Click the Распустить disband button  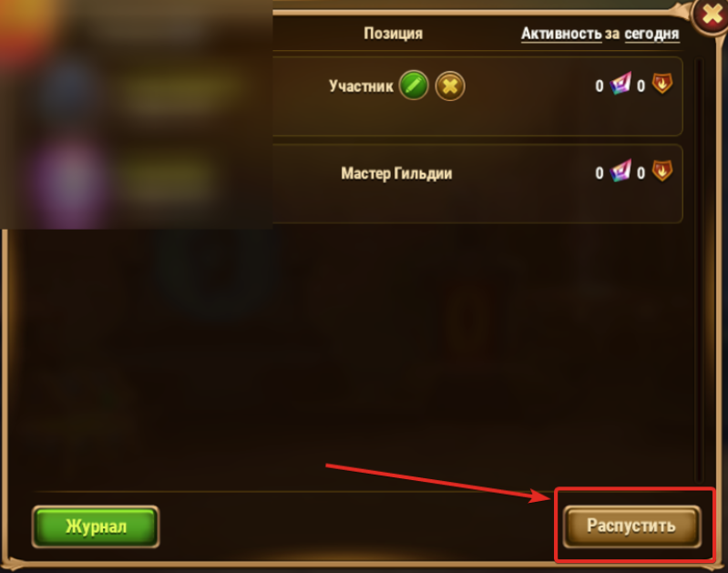631,527
